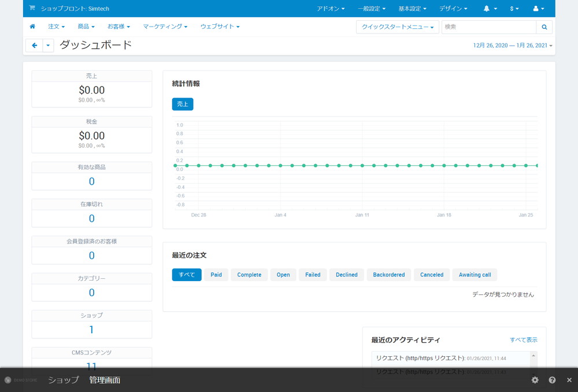Filter recent orders by Complete
This screenshot has width=578, height=392.
[x=249, y=275]
